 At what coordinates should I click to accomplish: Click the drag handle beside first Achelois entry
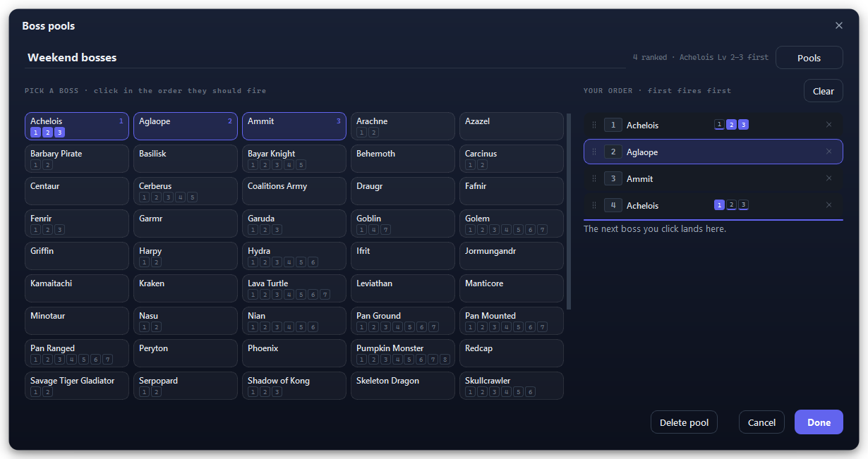(x=593, y=125)
